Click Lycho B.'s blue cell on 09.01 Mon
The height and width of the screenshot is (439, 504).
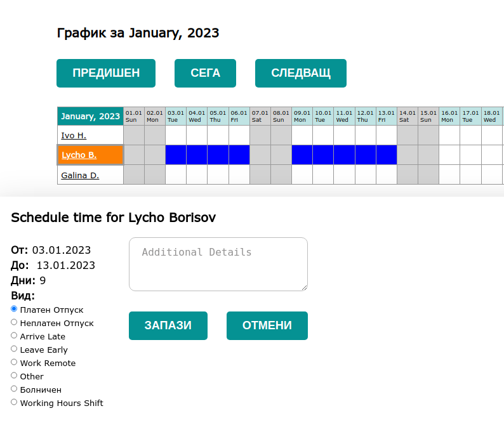pyautogui.click(x=302, y=155)
